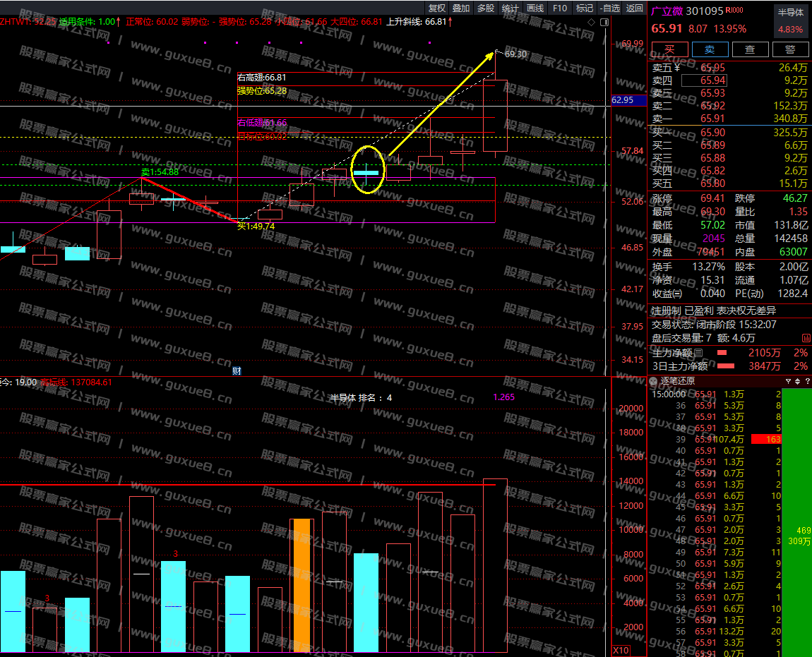
Task: Open the after-hours trading bar chart icon
Action: 806,338
